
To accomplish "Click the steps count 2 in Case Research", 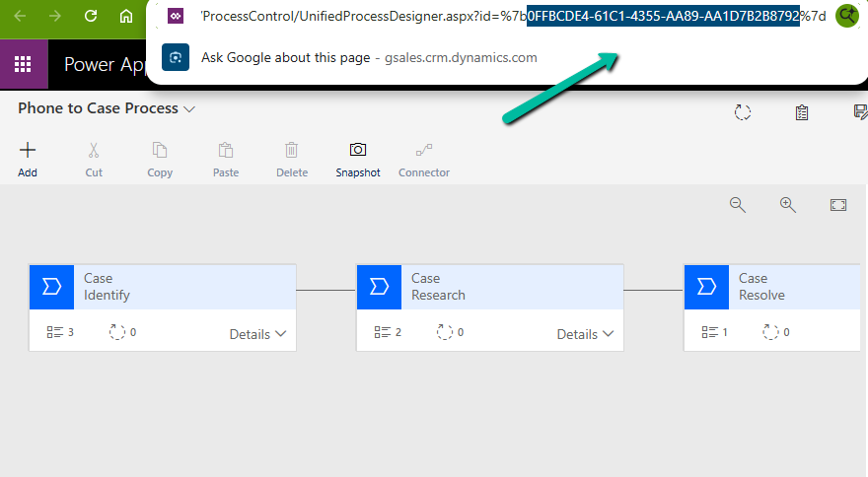I will click(388, 332).
